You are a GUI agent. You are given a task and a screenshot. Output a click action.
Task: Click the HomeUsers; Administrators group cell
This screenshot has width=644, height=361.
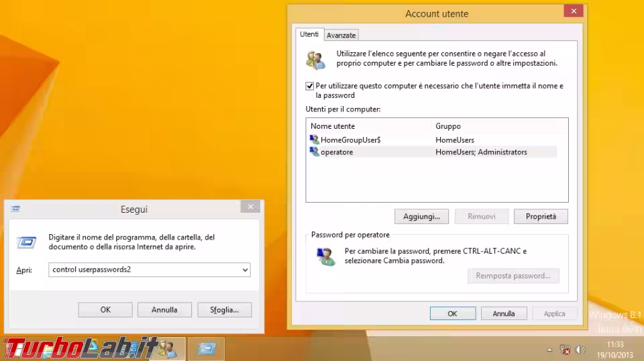(x=481, y=152)
